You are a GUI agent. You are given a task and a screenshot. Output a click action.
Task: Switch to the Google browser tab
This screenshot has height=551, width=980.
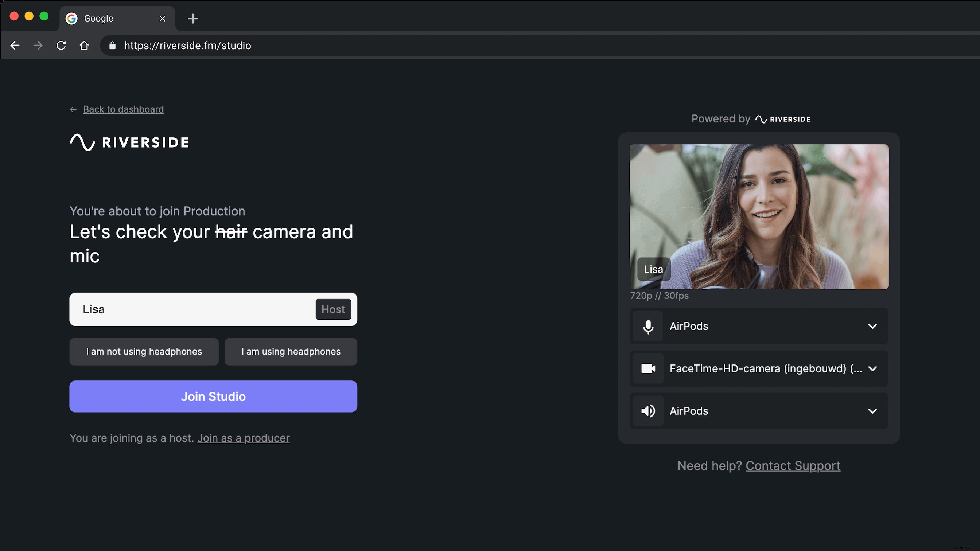(110, 18)
